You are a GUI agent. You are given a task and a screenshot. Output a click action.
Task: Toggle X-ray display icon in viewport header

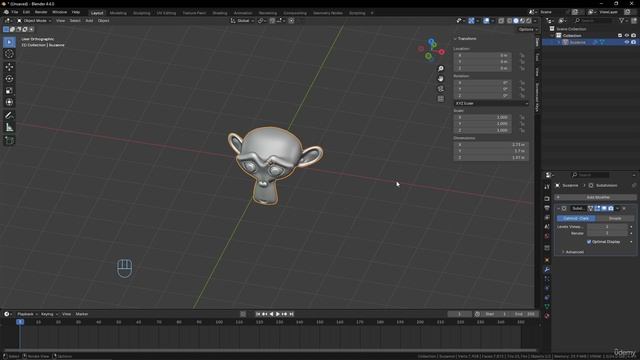(x=501, y=20)
